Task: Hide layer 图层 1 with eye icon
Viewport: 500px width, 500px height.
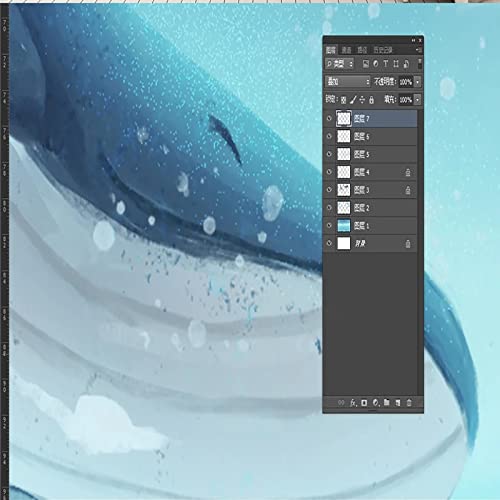Action: [x=329, y=226]
